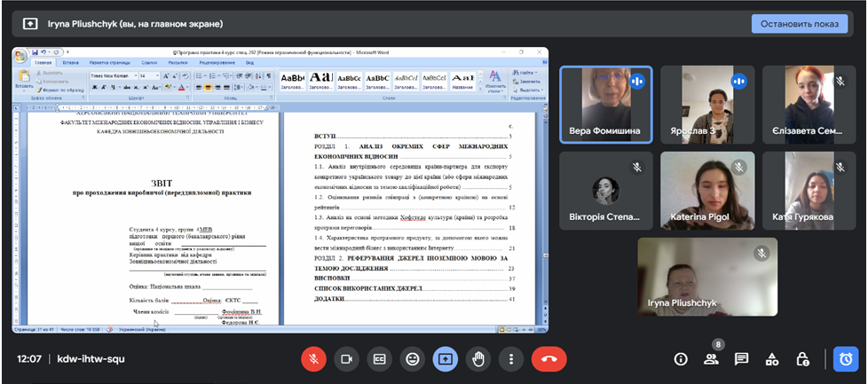Open the chat with everyone
Screen dimensions: 868x384
pos(741,359)
